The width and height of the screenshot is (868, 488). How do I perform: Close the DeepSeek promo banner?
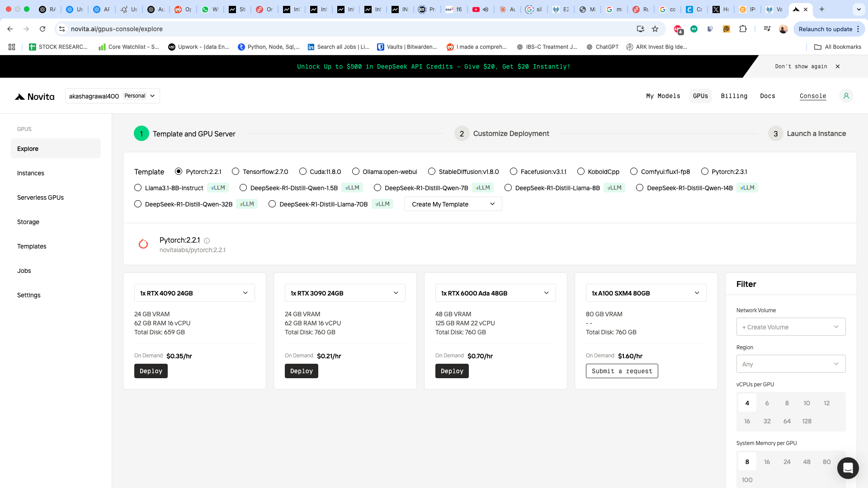point(838,66)
